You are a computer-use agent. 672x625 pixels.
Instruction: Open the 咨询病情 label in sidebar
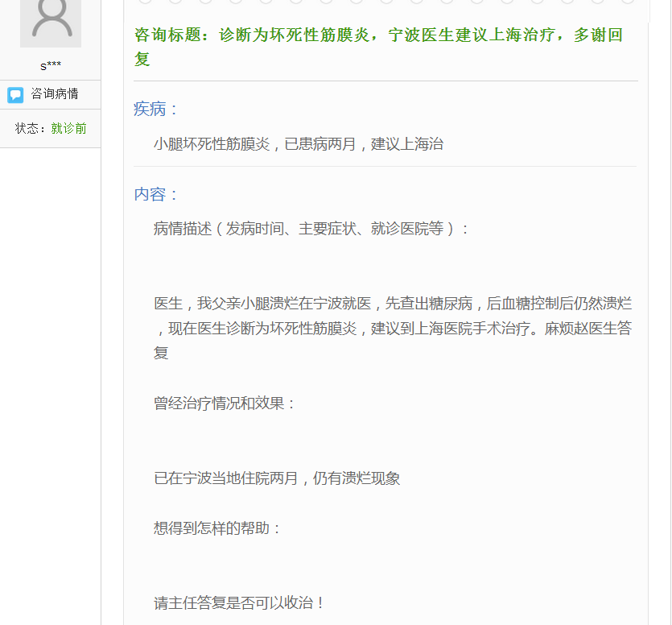coord(55,94)
